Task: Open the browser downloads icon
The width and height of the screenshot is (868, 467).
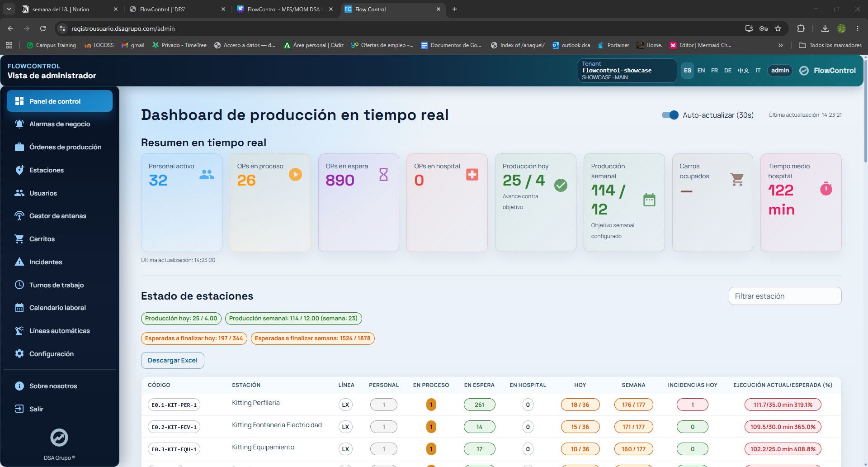Action: 825,29
